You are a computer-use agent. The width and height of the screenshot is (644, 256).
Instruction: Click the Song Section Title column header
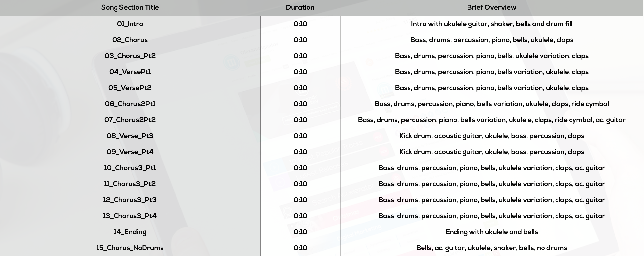point(130,7)
